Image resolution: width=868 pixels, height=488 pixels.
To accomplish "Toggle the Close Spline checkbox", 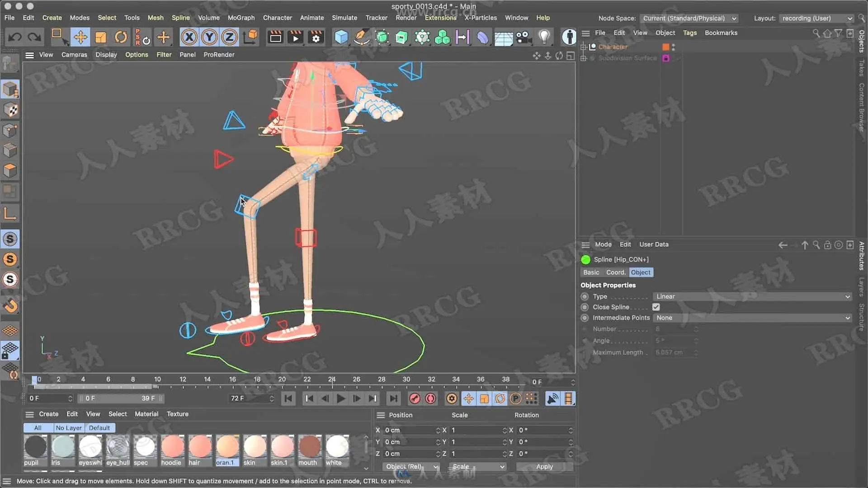I will [x=656, y=307].
